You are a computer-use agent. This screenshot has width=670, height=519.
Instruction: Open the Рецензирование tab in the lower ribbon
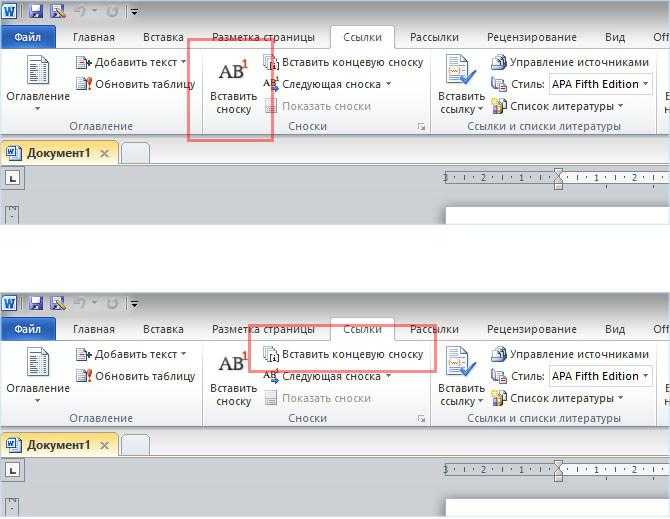click(x=532, y=329)
